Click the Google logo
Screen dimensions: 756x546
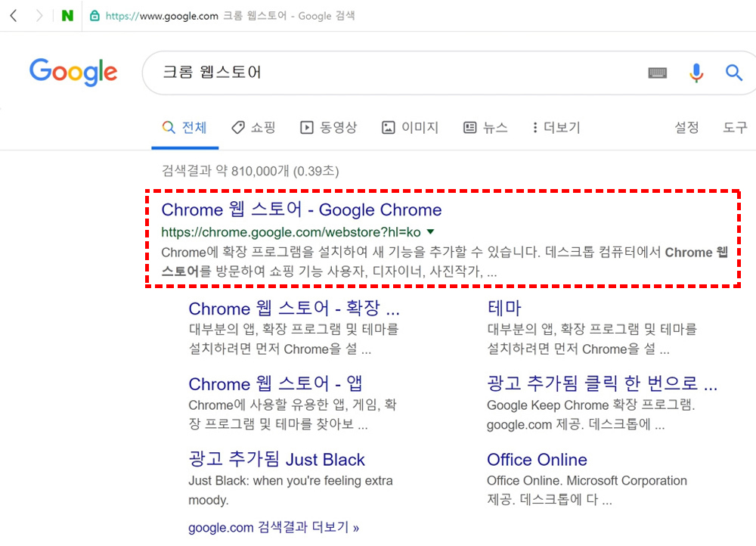click(x=73, y=73)
